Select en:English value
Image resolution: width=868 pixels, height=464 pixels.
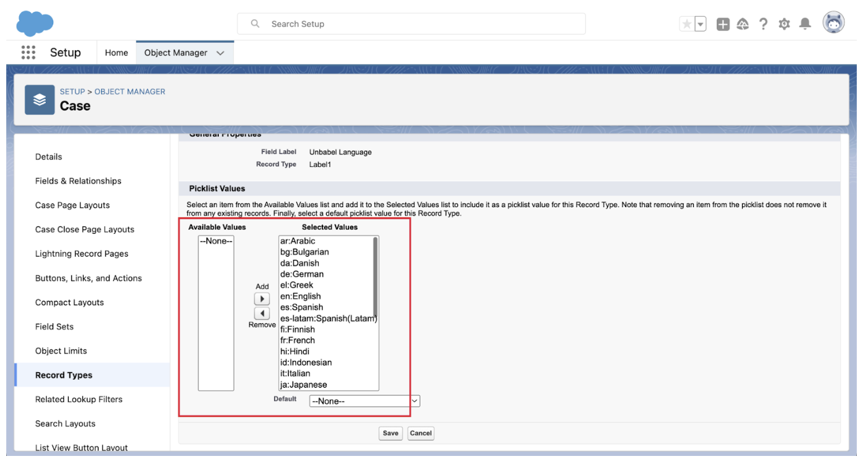(x=301, y=297)
